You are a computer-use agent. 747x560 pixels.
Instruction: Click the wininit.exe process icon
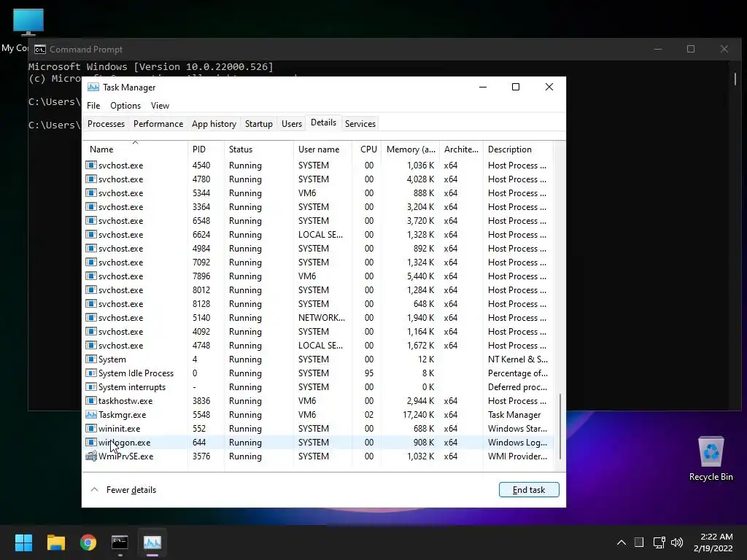coord(90,429)
